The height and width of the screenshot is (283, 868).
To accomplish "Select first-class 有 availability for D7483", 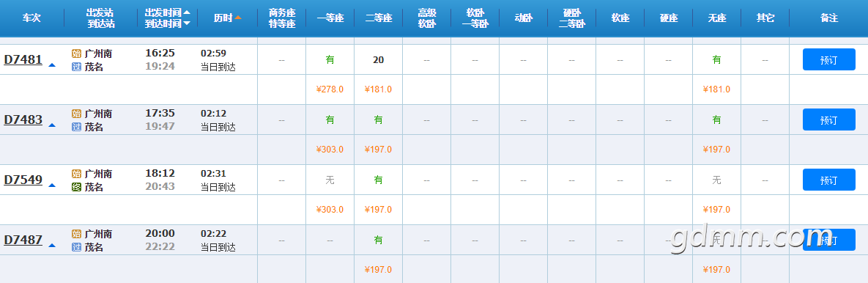I will pos(330,120).
